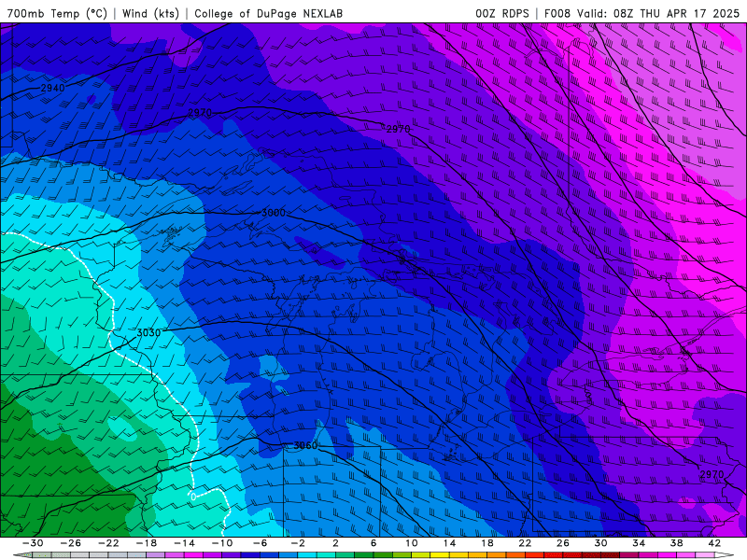Select the "00Z RDPS" model run label

point(501,13)
